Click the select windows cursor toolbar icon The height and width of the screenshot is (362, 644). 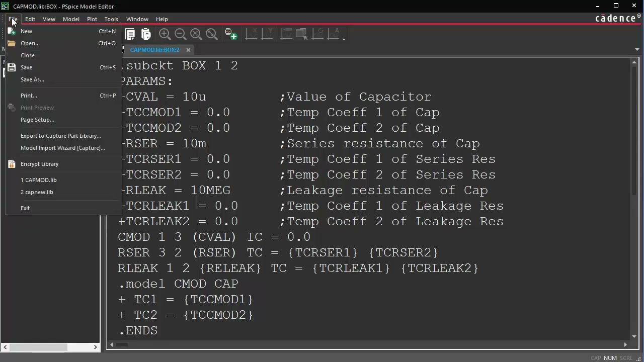click(x=302, y=34)
